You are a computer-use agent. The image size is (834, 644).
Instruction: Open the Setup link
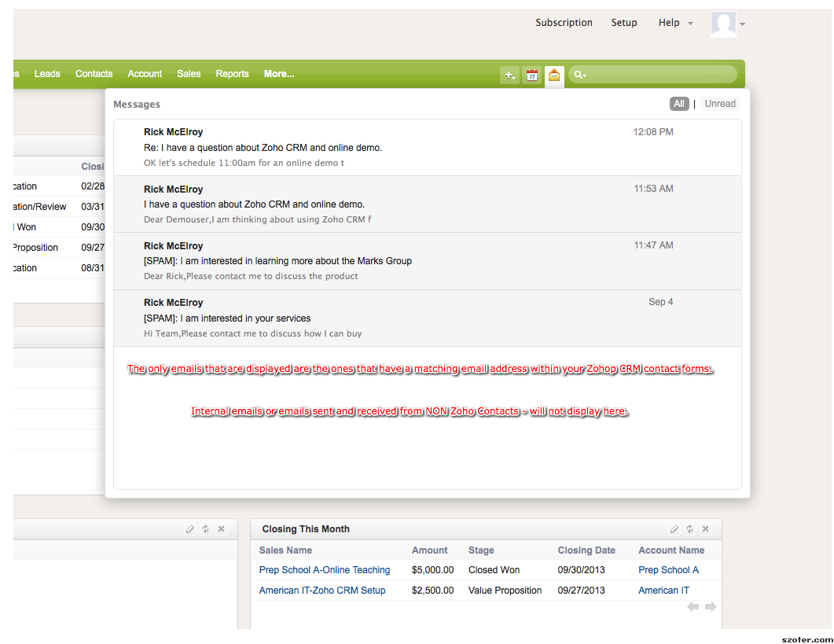tap(624, 22)
